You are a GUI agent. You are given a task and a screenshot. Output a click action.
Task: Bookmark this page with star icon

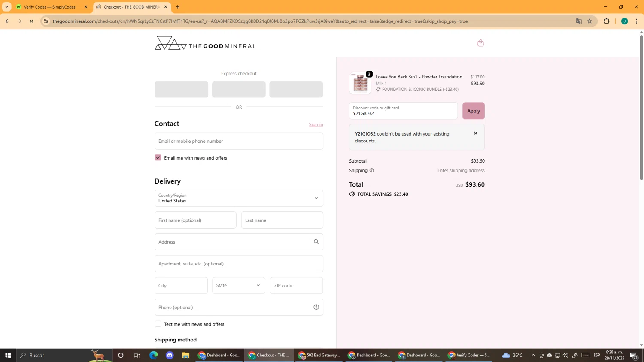coord(589,21)
